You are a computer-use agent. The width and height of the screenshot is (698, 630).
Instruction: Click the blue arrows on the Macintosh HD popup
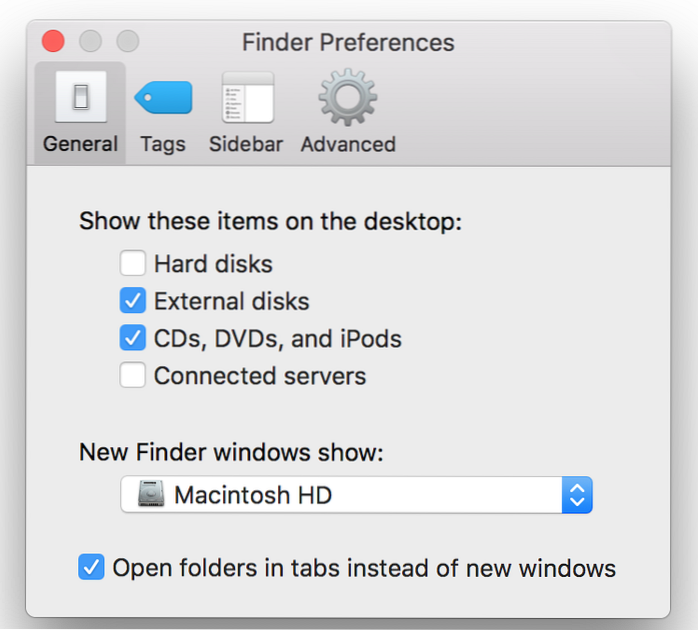[577, 494]
